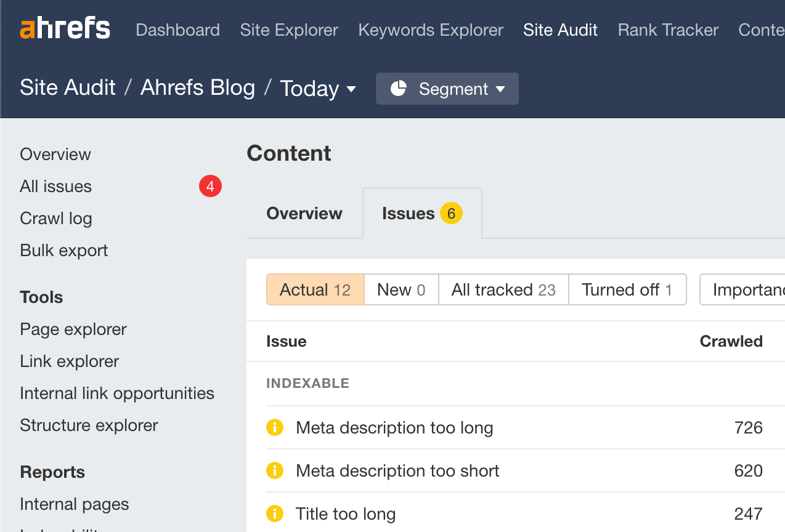Switch to the All tracked filter

pos(503,289)
